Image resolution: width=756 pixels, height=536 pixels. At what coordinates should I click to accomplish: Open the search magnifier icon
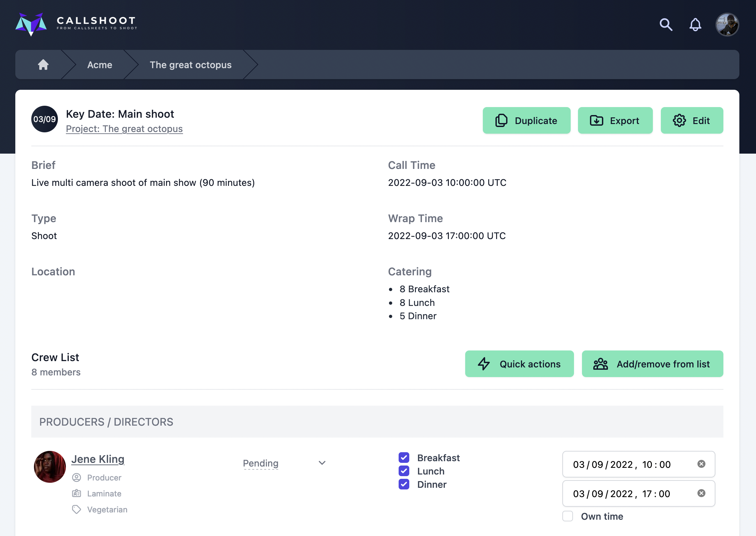click(x=666, y=24)
